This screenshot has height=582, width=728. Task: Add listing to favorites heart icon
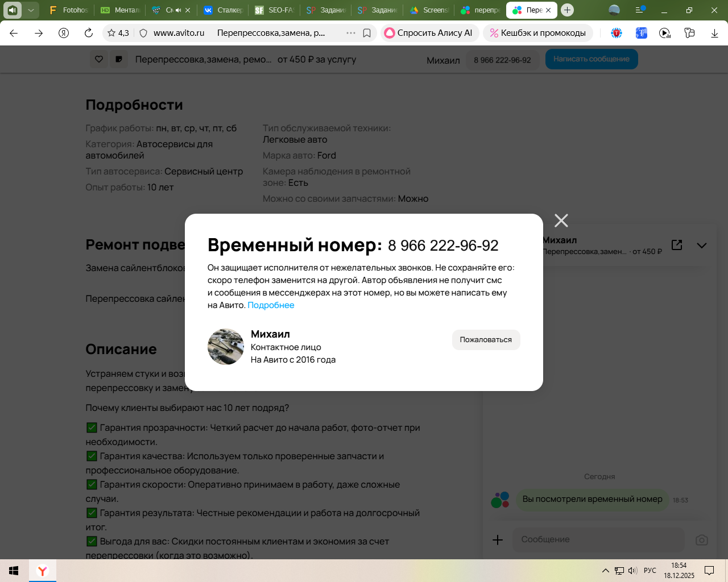pos(99,59)
